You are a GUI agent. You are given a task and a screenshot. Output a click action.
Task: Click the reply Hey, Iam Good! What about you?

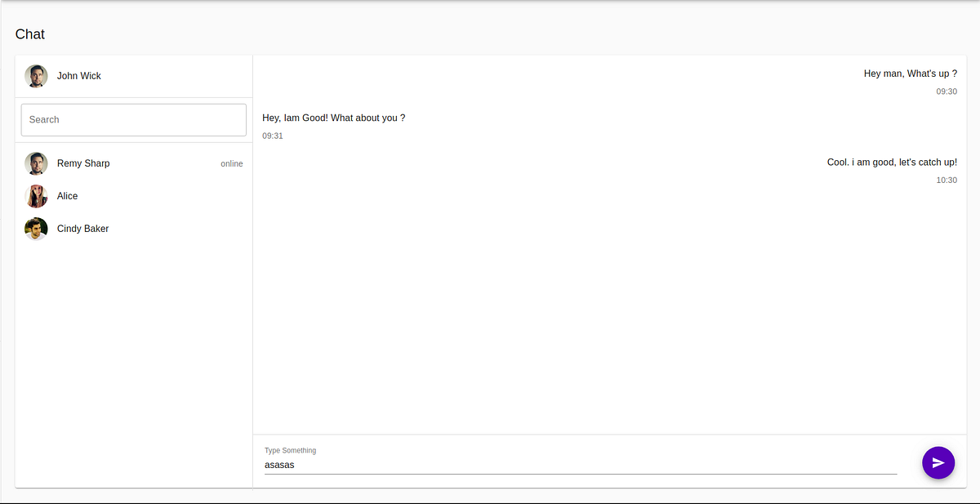[334, 118]
